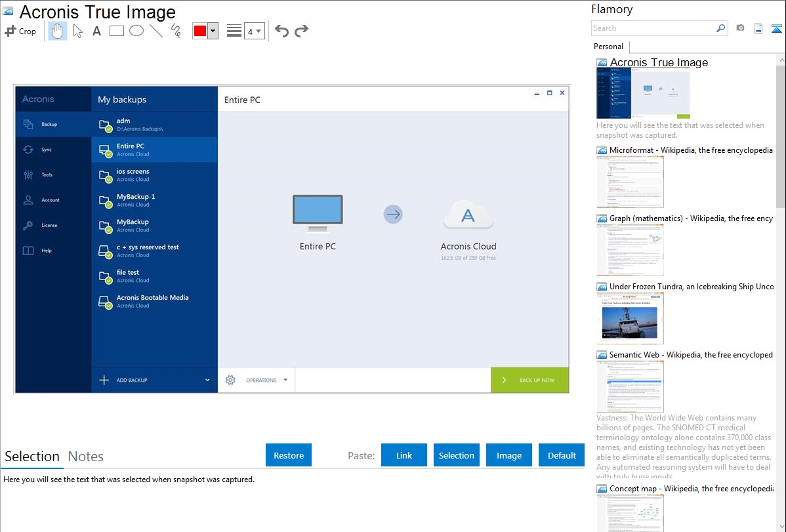Select the adm backup entry
786x532 pixels.
tap(154, 125)
